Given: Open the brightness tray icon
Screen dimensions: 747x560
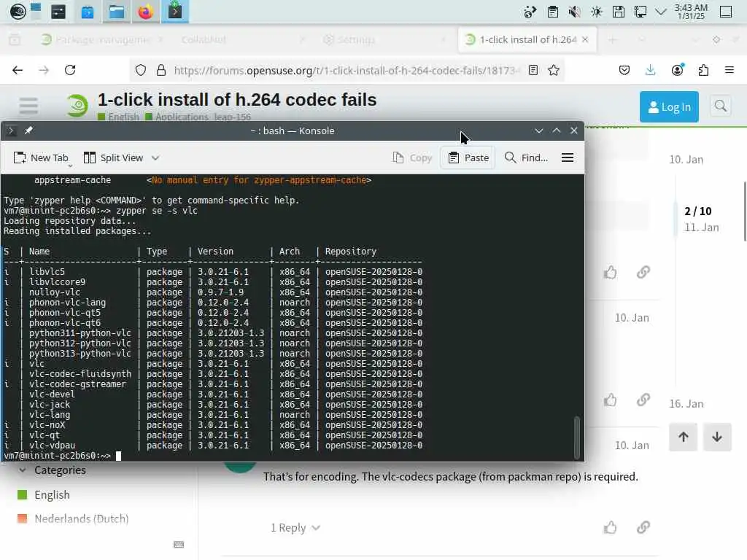Looking at the screenshot, I should tap(597, 12).
